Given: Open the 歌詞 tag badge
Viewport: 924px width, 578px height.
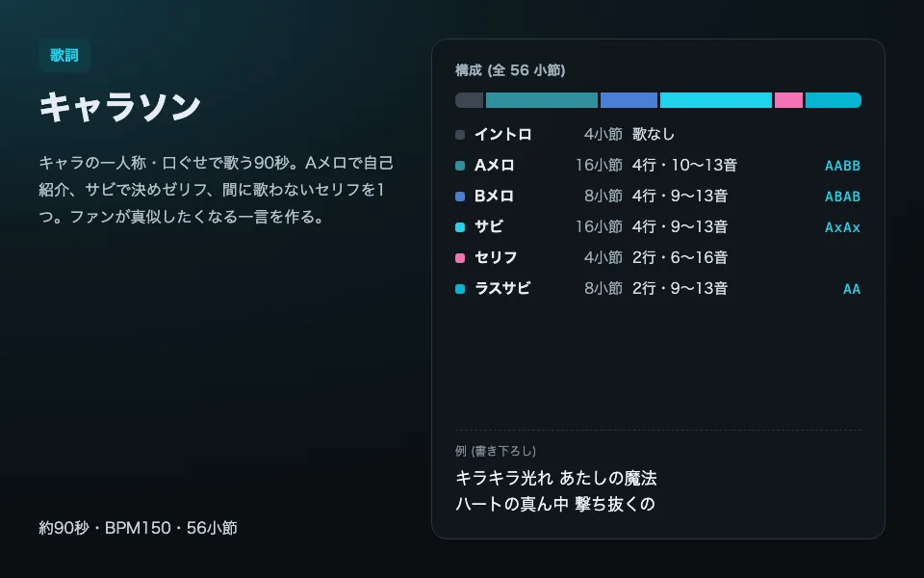Looking at the screenshot, I should (64, 56).
